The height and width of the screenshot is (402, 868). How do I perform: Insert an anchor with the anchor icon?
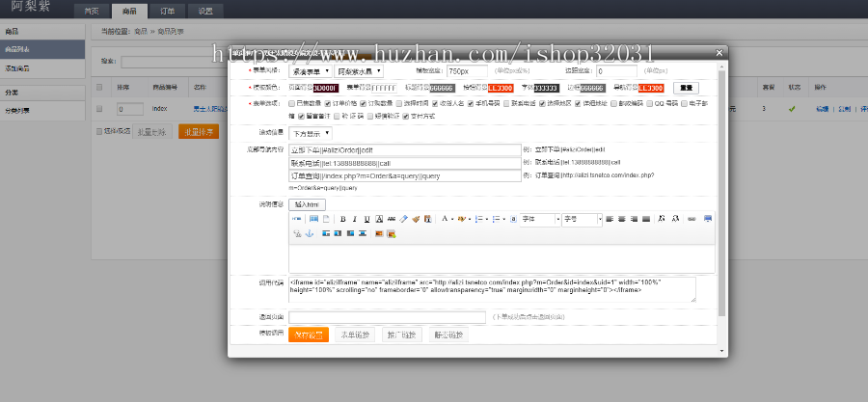point(309,234)
